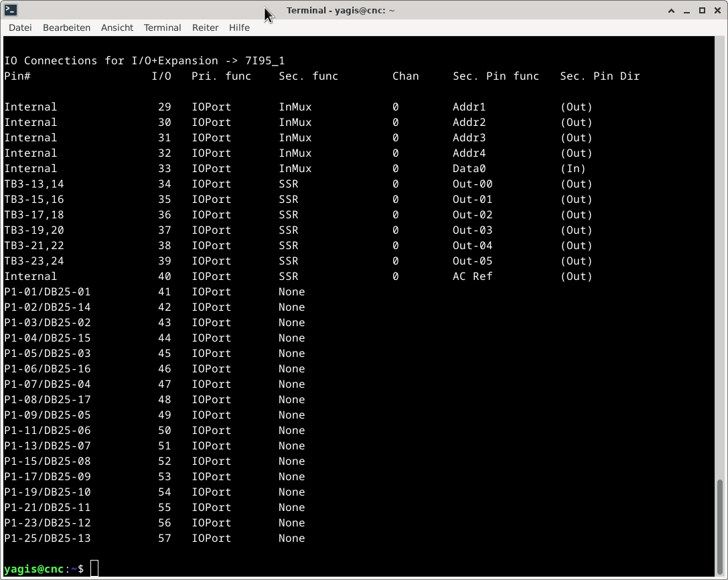The height and width of the screenshot is (580, 728).
Task: Open the Datei menu
Action: pyautogui.click(x=21, y=28)
